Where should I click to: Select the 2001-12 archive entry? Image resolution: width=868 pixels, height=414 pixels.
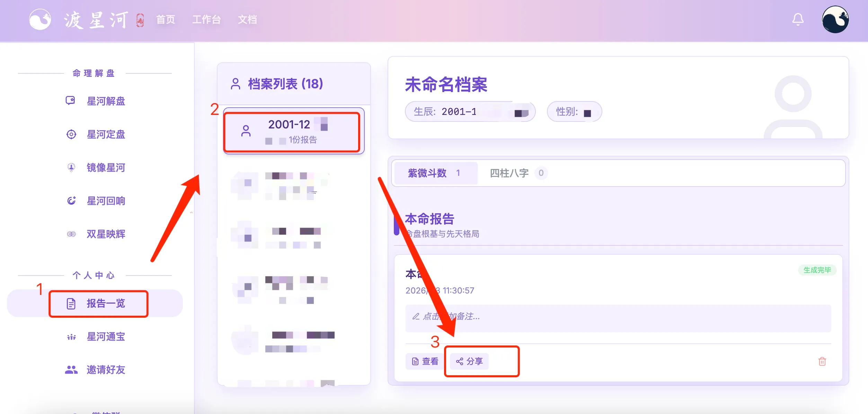coord(293,132)
